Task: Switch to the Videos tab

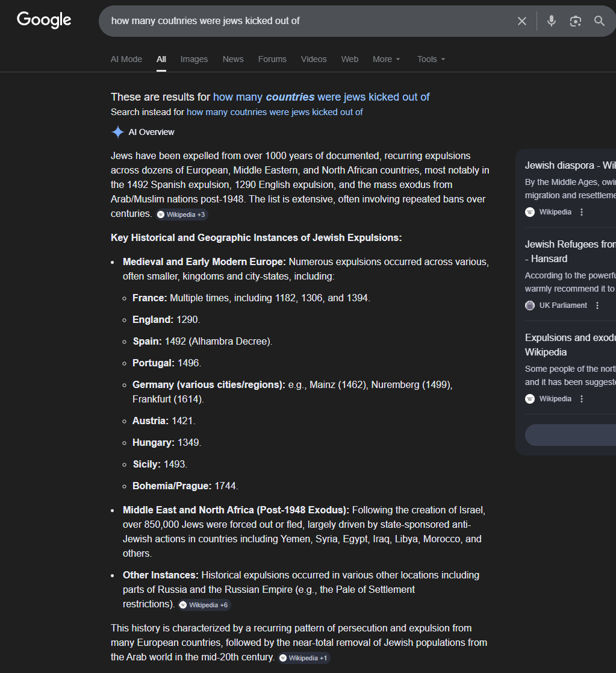Action: click(314, 59)
